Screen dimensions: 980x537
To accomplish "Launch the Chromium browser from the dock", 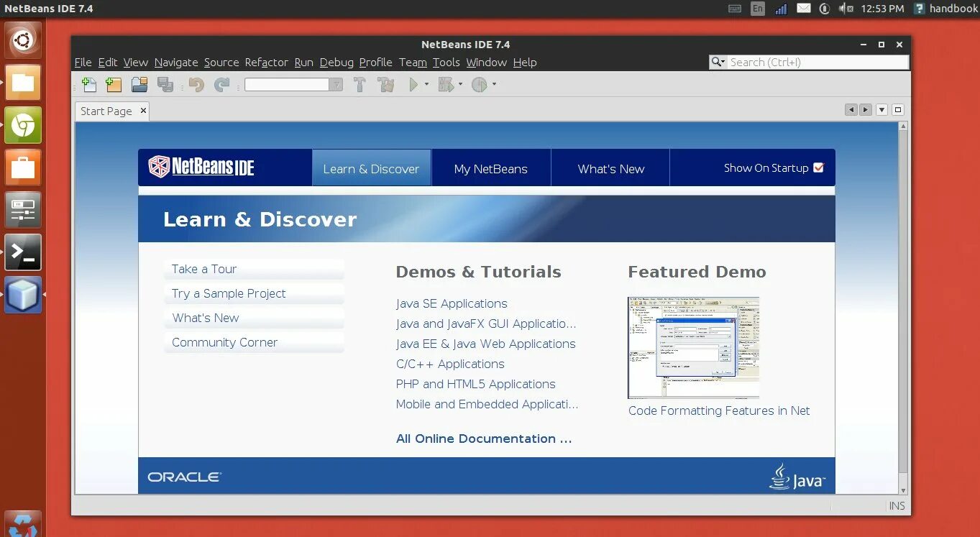I will pyautogui.click(x=23, y=125).
